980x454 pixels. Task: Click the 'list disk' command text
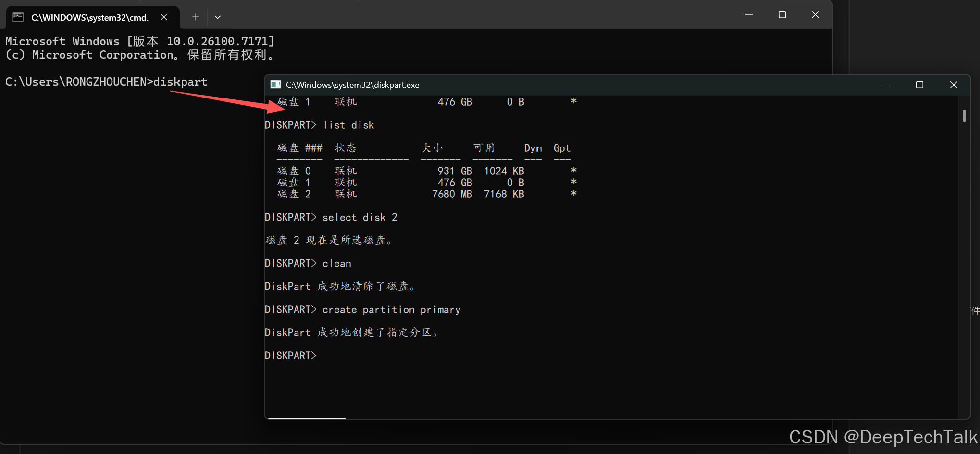click(x=348, y=125)
